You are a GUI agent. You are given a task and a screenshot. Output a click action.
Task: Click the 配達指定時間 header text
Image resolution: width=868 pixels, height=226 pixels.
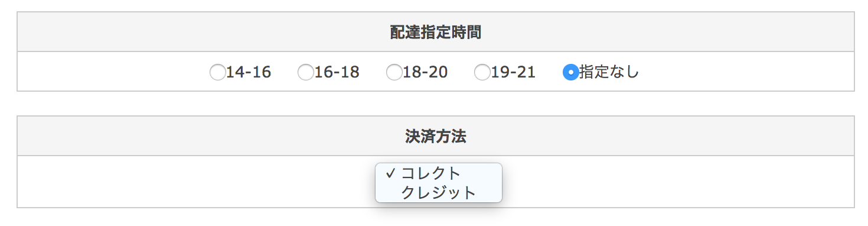coord(436,33)
